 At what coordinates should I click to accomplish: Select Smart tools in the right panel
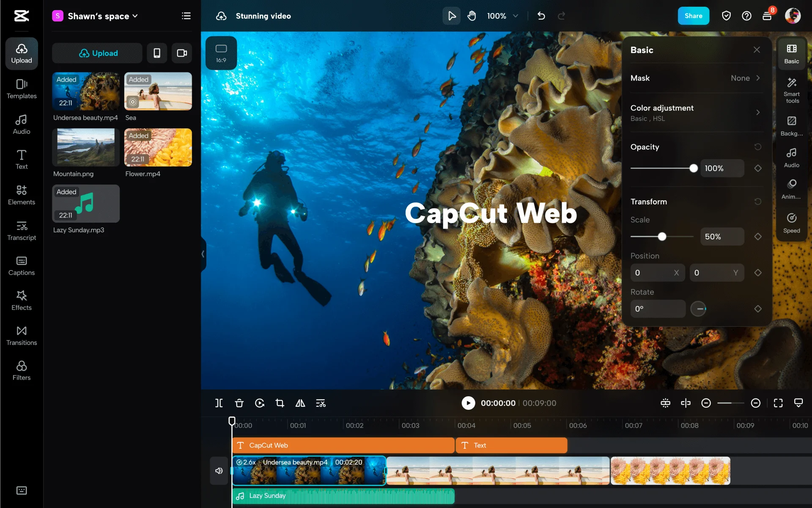[792, 89]
